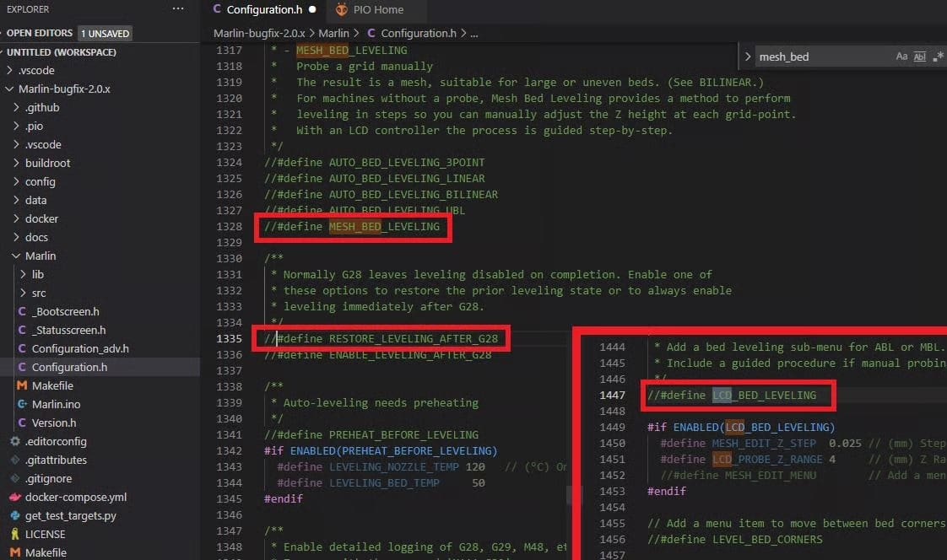Click the Configuration.h breadcrumb segment
This screenshot has width=947, height=560.
[418, 33]
